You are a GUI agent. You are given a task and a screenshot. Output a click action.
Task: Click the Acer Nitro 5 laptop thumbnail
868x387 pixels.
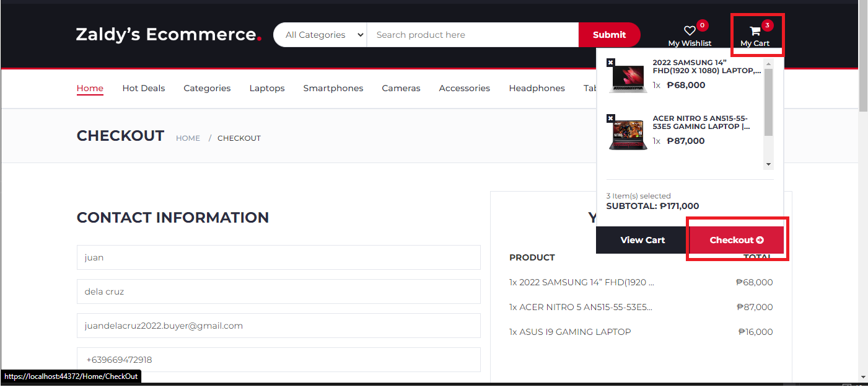tap(627, 132)
